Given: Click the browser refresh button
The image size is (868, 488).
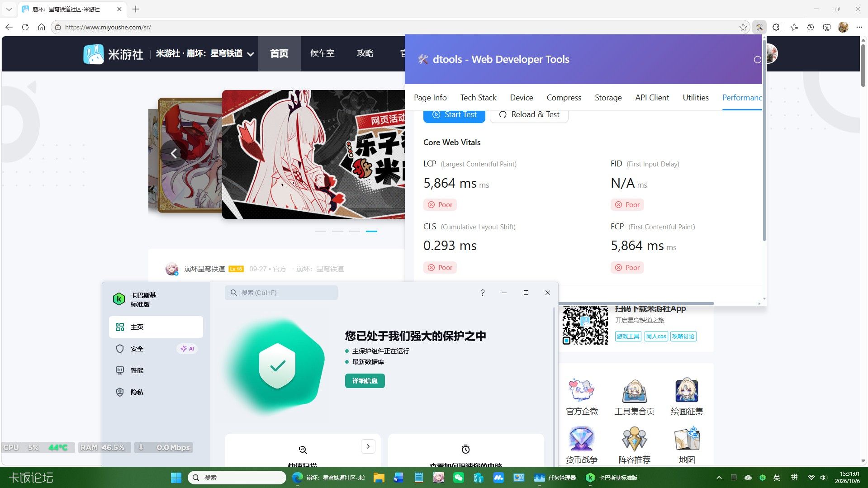Looking at the screenshot, I should 25,27.
